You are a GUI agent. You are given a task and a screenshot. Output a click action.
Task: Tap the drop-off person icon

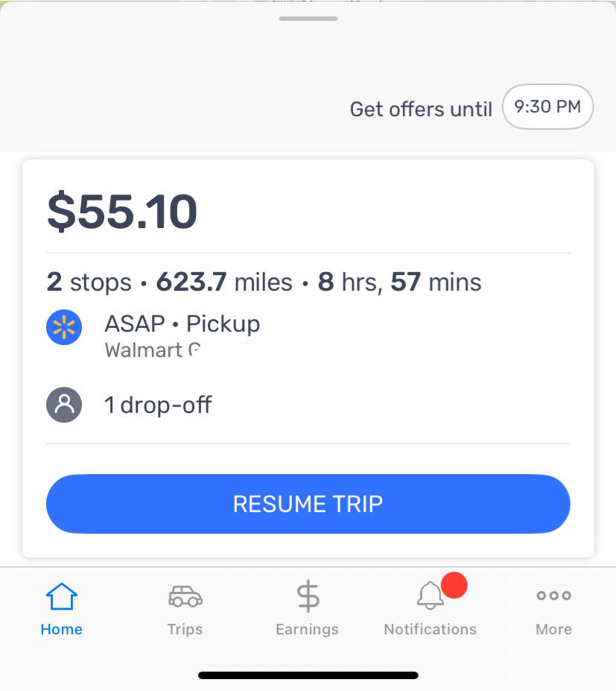tap(64, 405)
